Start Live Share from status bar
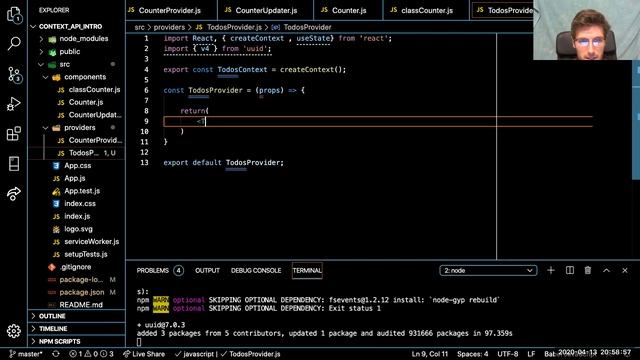Screen dimensions: 640x360 (144, 354)
